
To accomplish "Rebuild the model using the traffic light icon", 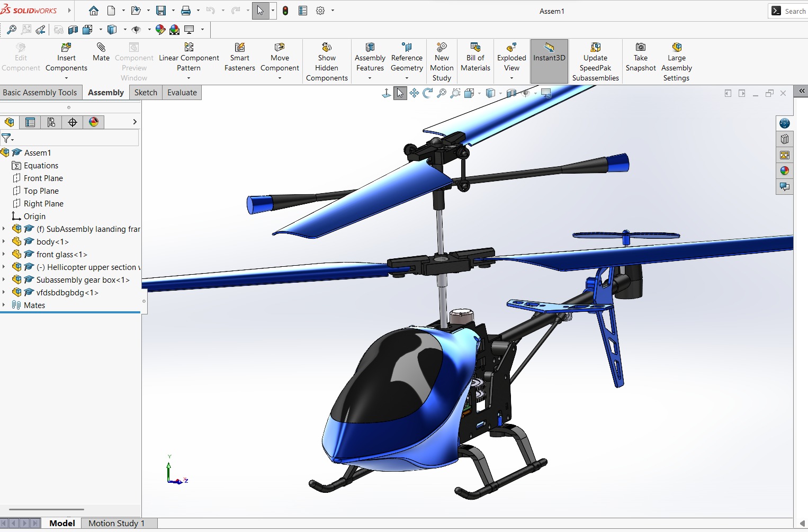I will point(285,11).
